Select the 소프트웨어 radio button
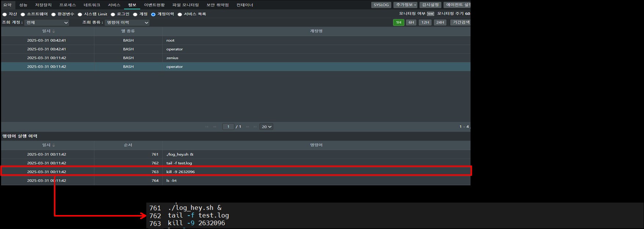This screenshot has height=229, width=644. point(23,14)
